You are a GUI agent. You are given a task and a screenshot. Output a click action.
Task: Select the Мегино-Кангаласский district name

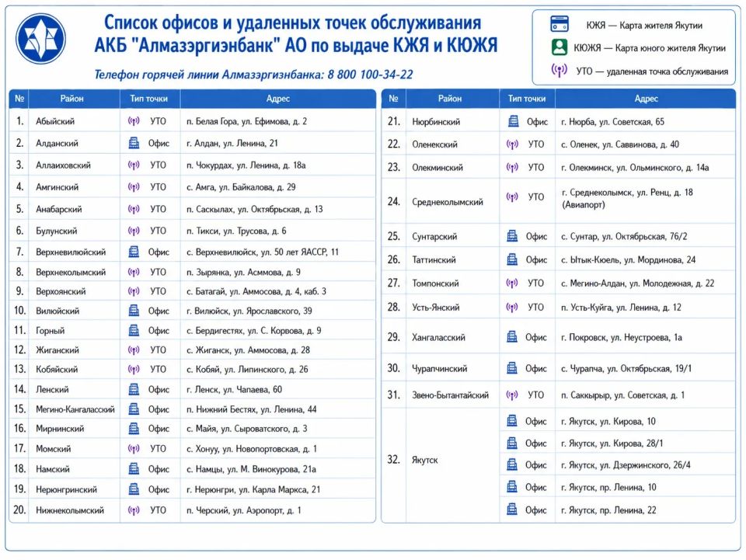pos(75,409)
